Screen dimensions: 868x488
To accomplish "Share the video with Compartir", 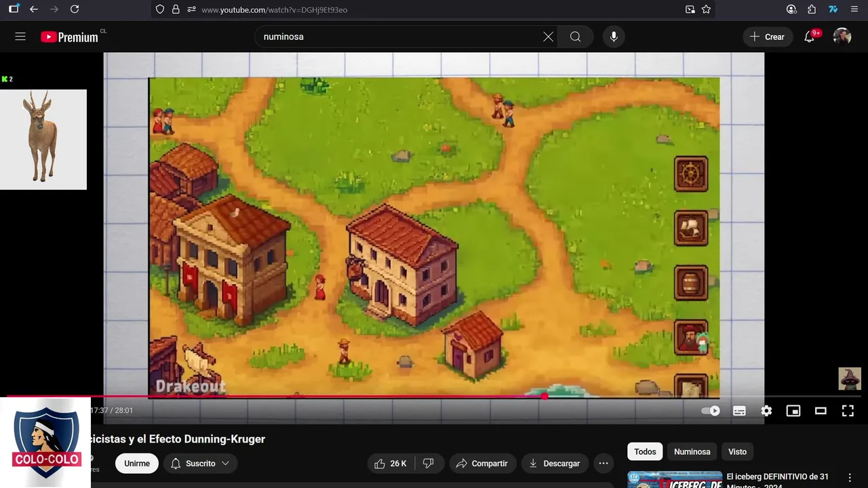I will coord(482,464).
